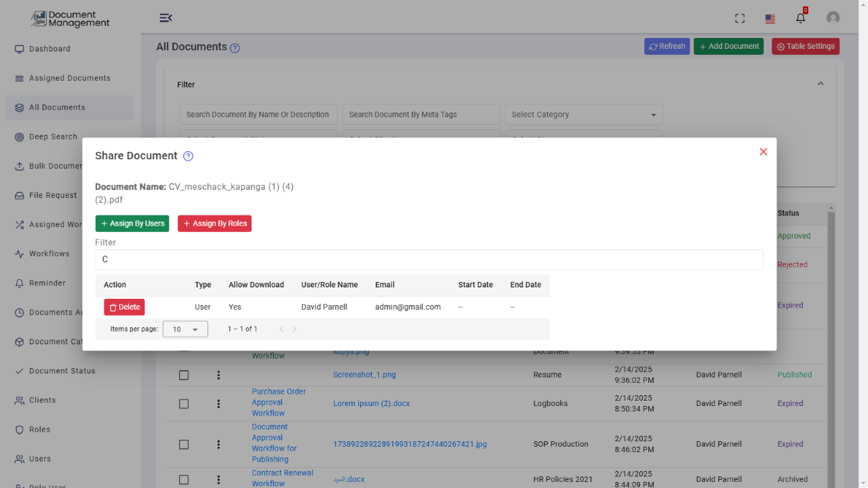Enter fullscreen via the expand icon

tap(739, 18)
